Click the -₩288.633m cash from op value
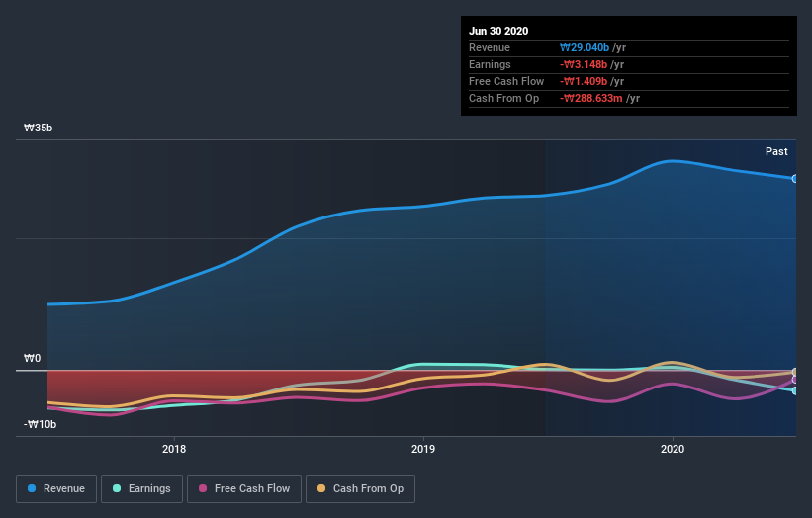The image size is (812, 518). [x=590, y=98]
